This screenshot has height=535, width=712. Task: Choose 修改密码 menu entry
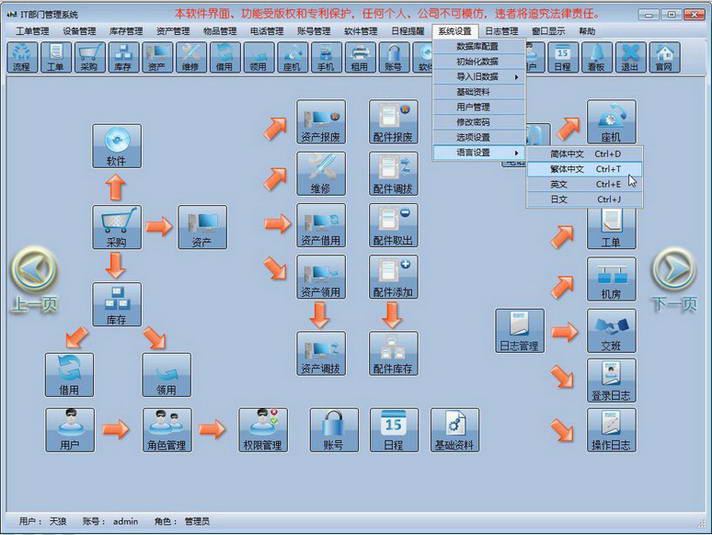point(479,122)
